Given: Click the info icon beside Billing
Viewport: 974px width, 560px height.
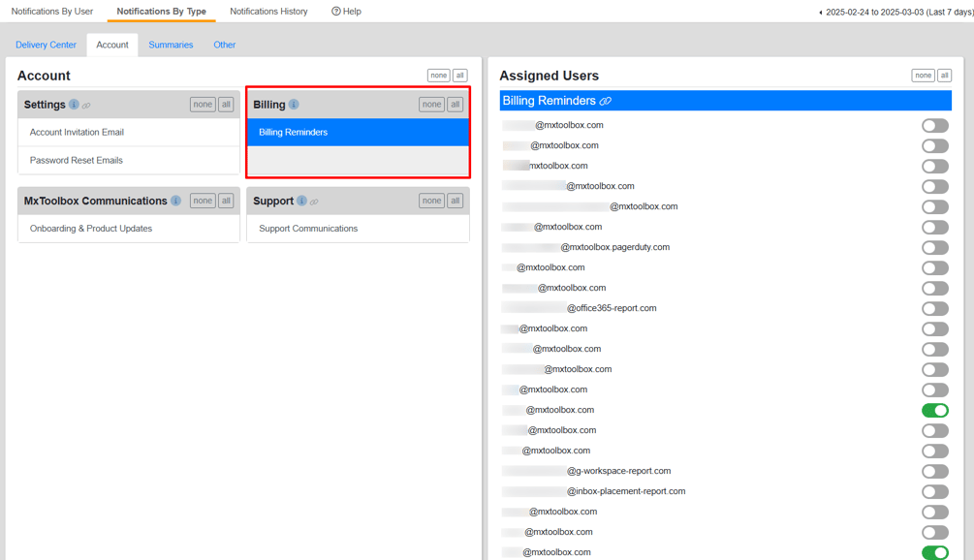Looking at the screenshot, I should click(x=296, y=104).
